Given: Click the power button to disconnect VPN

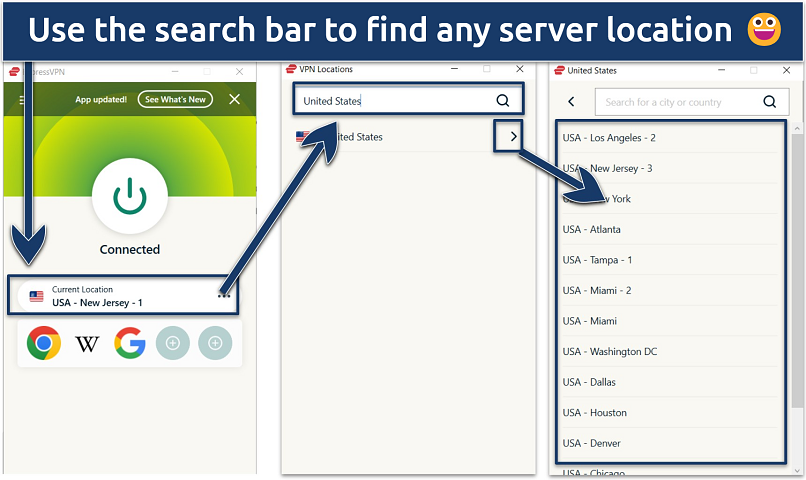Looking at the screenshot, I should tap(130, 196).
